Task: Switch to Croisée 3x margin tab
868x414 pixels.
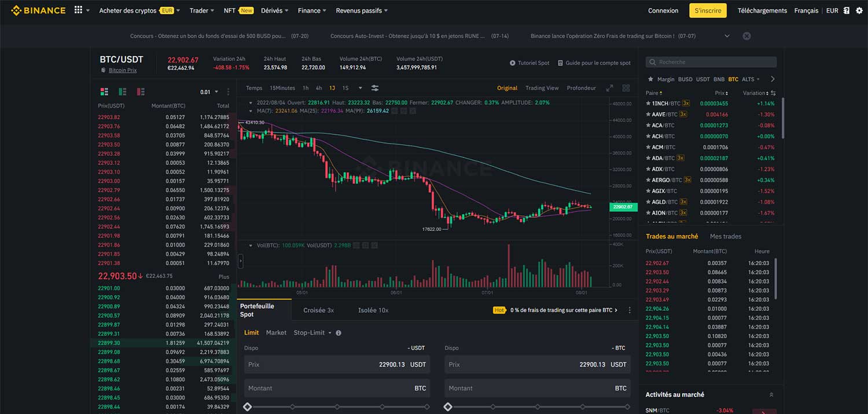Action: pos(319,310)
